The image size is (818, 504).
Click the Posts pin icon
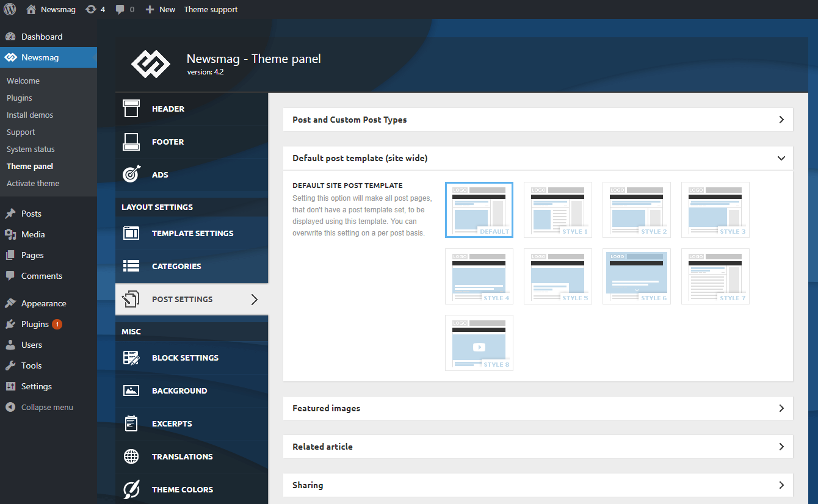tap(10, 214)
